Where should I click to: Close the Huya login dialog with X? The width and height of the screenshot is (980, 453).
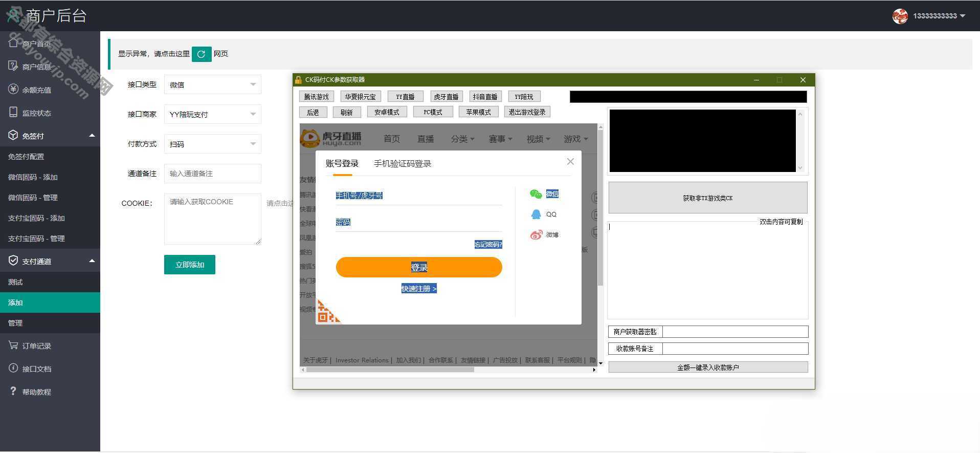click(x=570, y=162)
